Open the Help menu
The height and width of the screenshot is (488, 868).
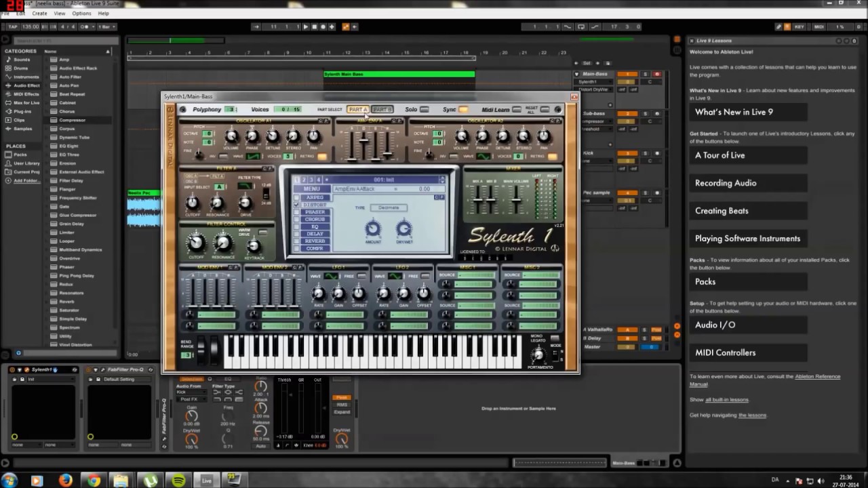coord(103,14)
